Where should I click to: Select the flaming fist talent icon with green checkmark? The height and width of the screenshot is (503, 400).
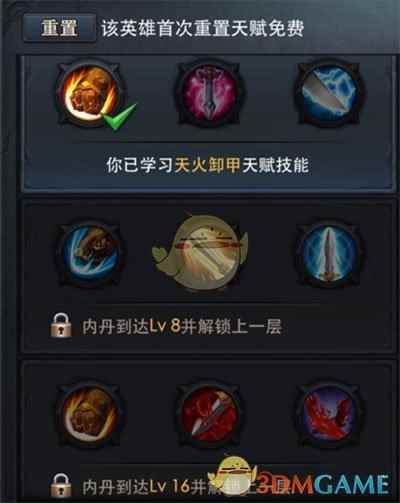point(90,92)
